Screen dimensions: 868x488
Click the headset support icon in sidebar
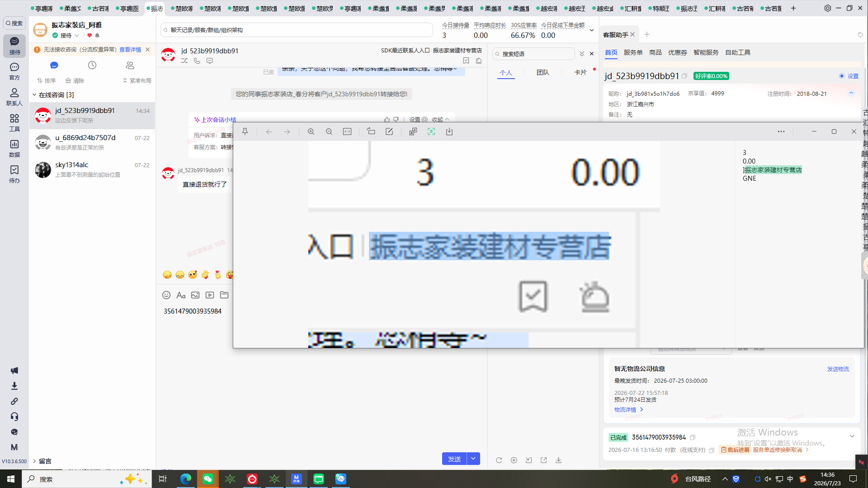point(14,417)
